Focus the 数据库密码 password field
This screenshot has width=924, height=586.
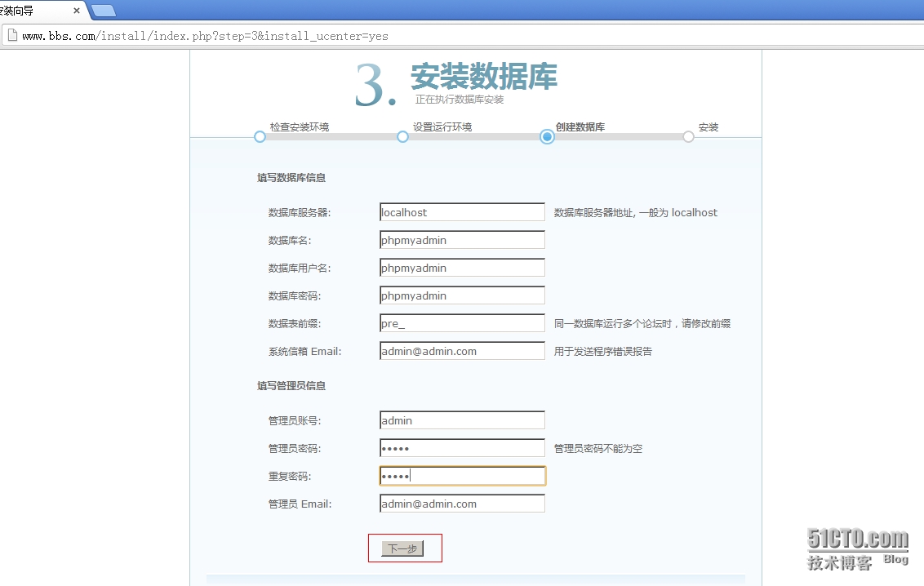[462, 295]
